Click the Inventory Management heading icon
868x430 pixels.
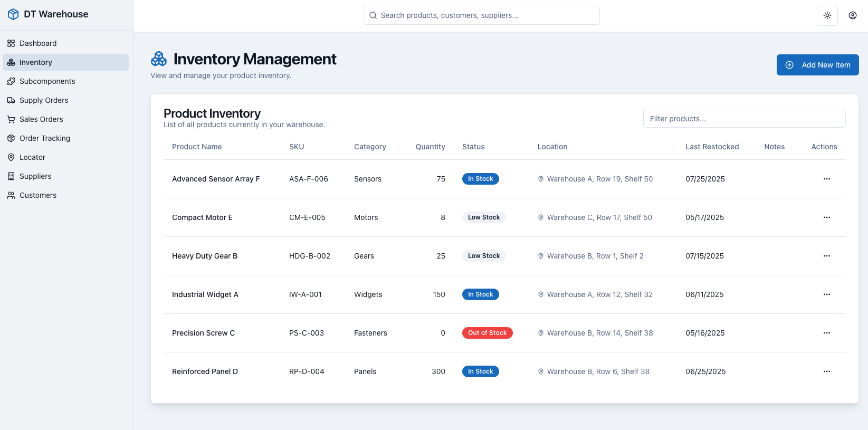[x=159, y=59]
